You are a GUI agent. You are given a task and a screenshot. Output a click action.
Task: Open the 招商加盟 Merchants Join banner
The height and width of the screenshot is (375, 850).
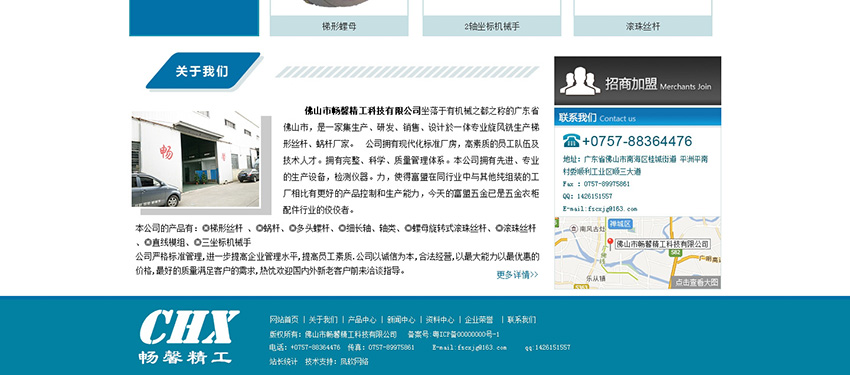[x=638, y=81]
